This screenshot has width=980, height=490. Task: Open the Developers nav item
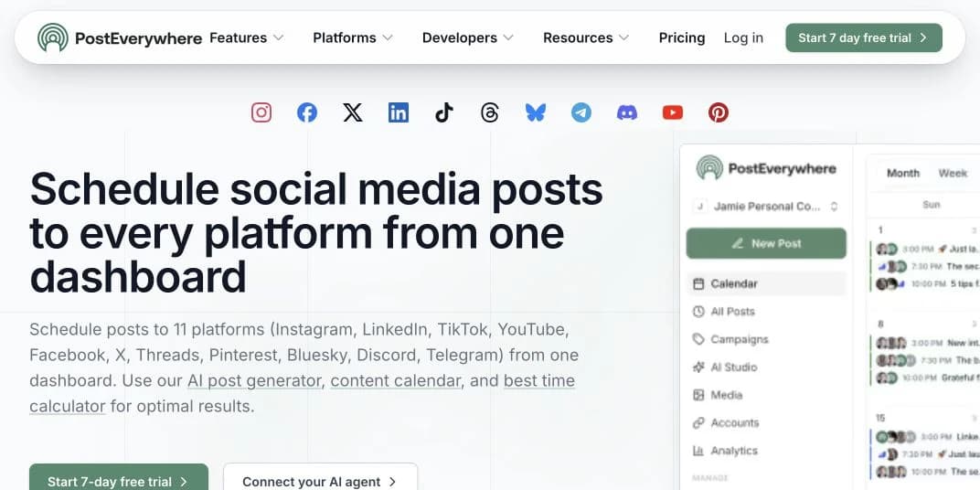[x=468, y=37]
